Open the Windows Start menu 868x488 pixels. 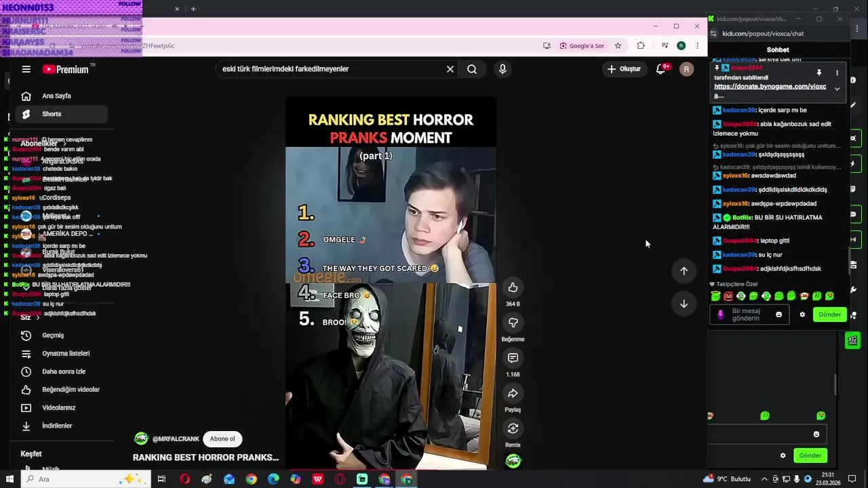[9, 479]
